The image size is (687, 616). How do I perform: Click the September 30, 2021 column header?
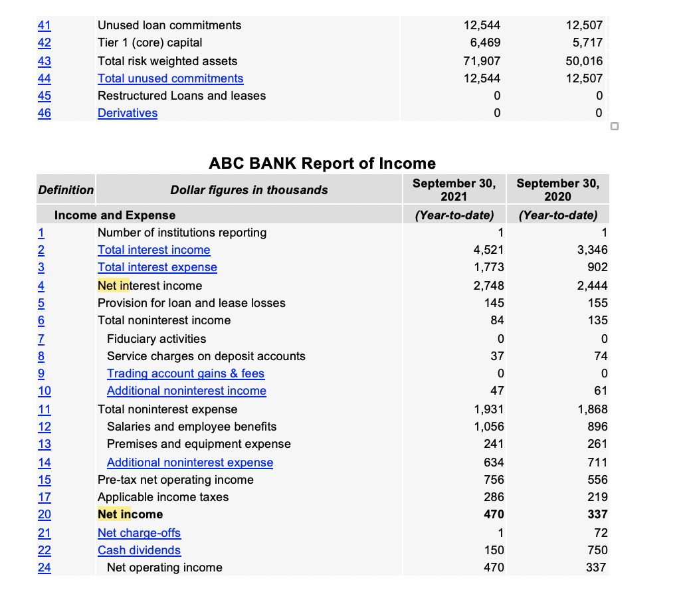pos(454,189)
